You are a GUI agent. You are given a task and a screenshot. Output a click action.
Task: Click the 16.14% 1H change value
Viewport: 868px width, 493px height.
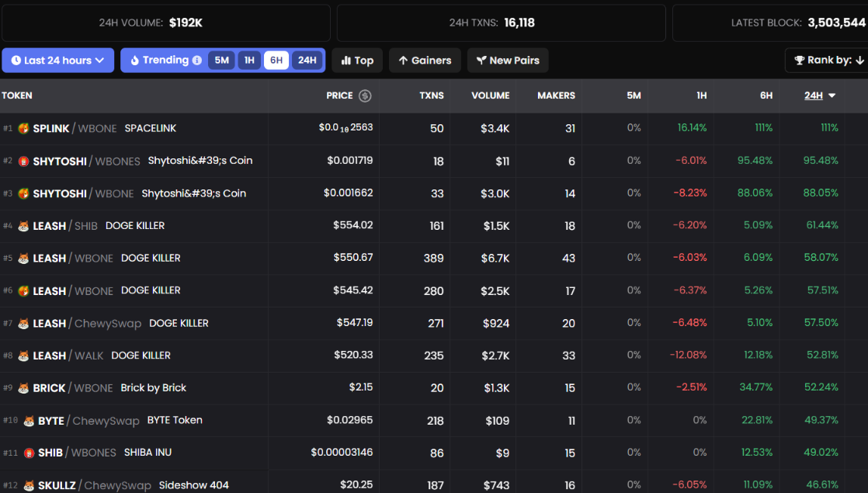692,128
